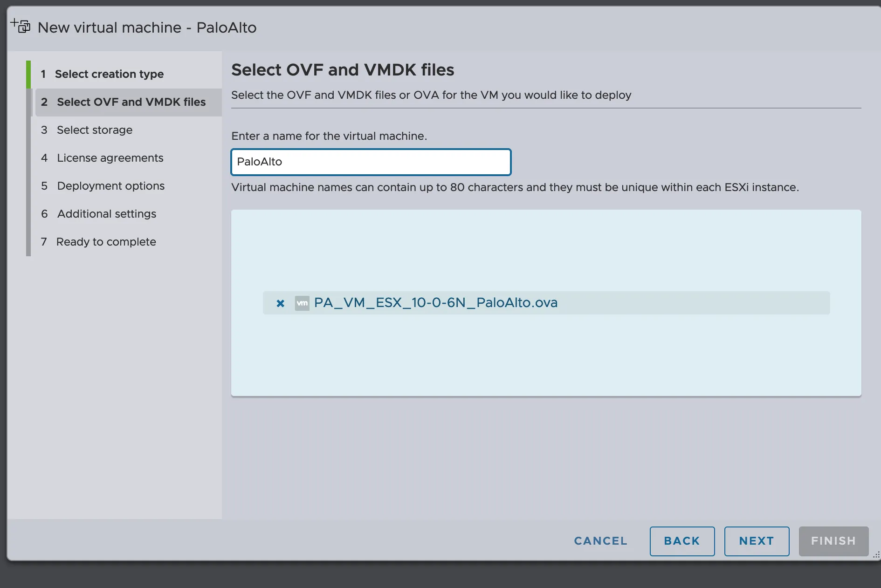Go to step 7 Ready to complete
The image size is (881, 588).
click(x=106, y=242)
